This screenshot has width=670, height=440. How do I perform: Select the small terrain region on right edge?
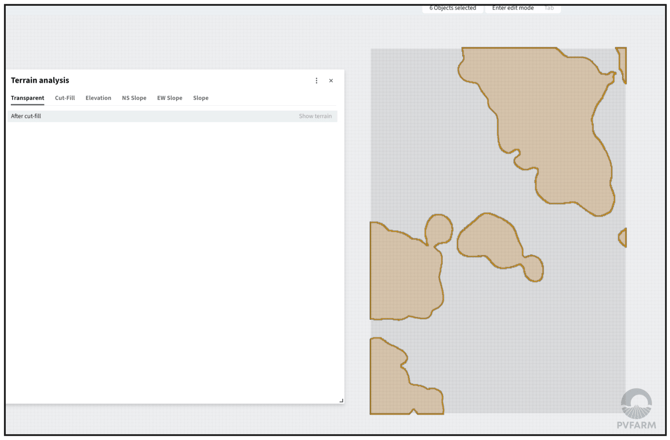[622, 237]
